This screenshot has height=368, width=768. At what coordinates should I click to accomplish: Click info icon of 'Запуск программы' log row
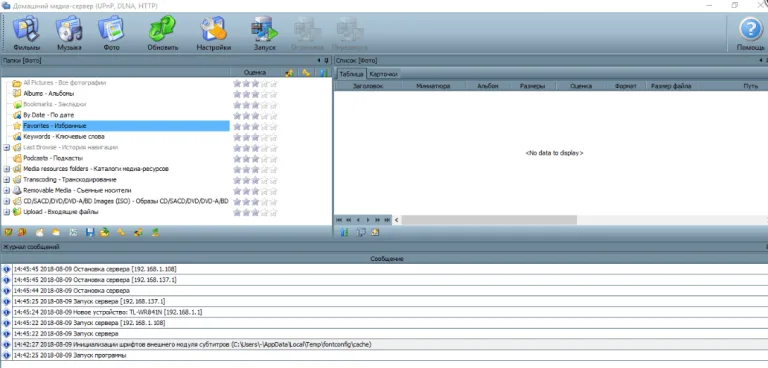tap(6, 355)
